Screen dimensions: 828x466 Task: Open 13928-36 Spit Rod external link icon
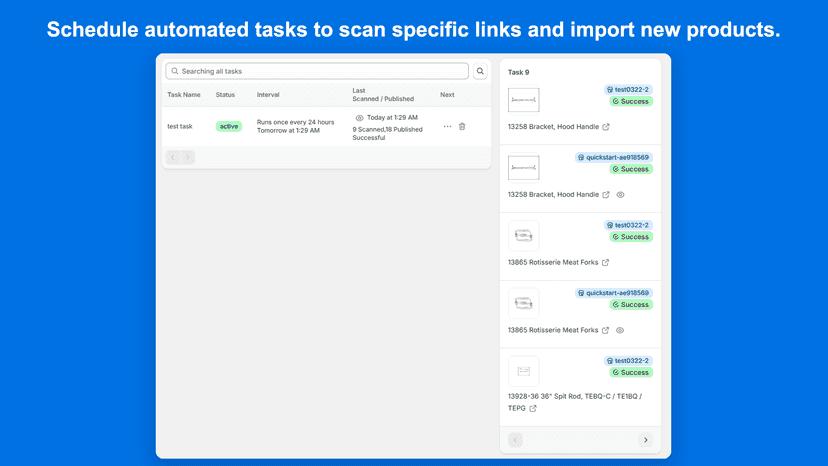point(533,408)
